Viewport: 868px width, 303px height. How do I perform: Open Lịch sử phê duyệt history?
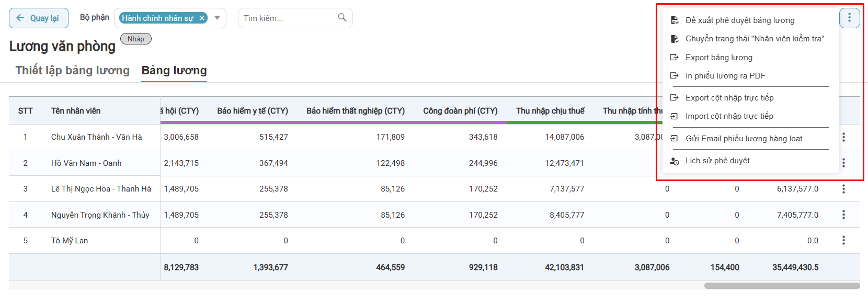tap(717, 161)
